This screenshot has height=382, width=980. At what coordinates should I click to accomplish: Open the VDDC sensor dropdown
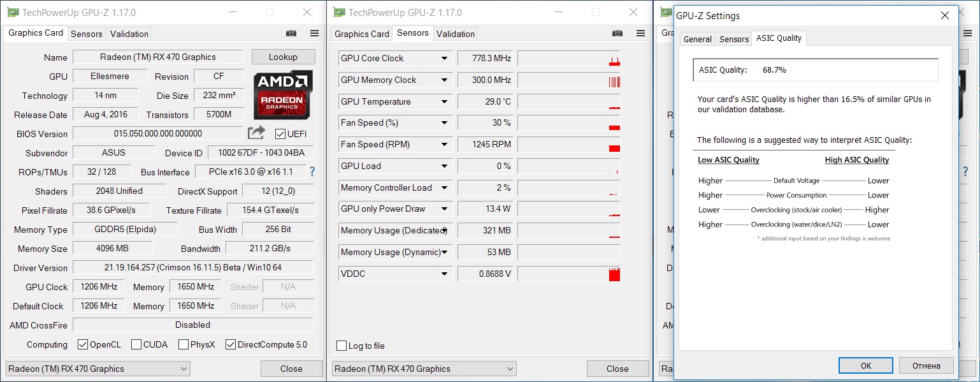click(445, 274)
